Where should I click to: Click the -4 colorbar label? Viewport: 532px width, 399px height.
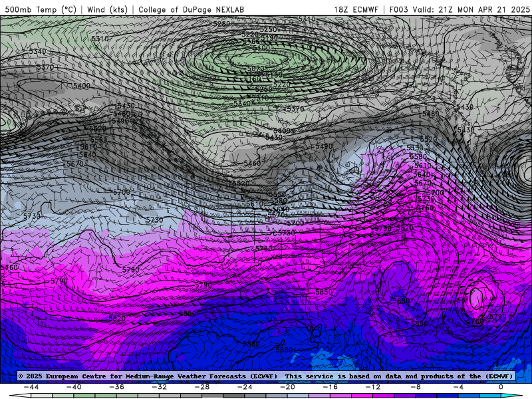point(458,387)
